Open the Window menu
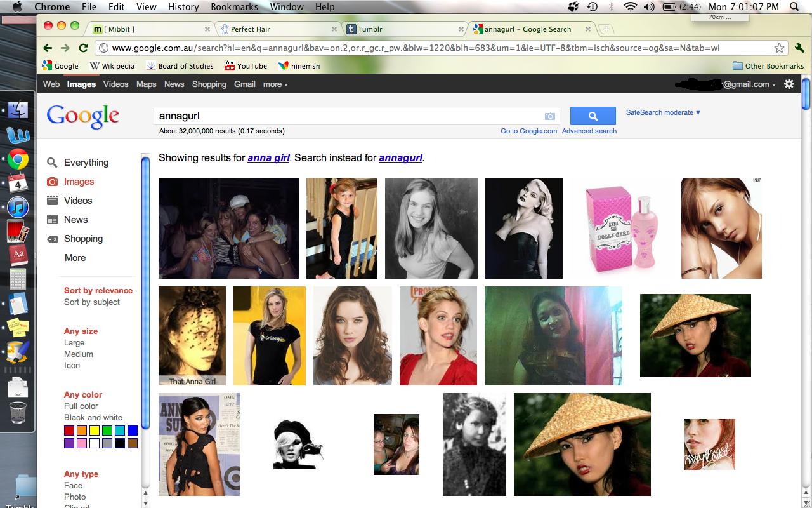 [287, 7]
